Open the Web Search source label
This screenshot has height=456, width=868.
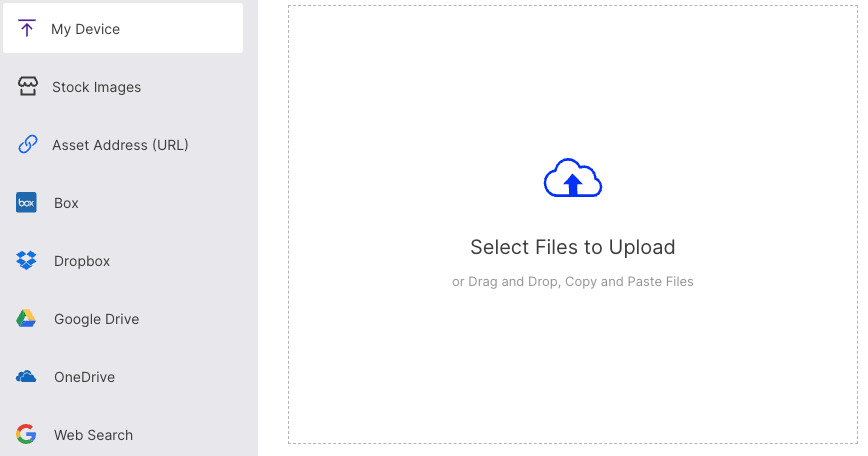coord(93,435)
